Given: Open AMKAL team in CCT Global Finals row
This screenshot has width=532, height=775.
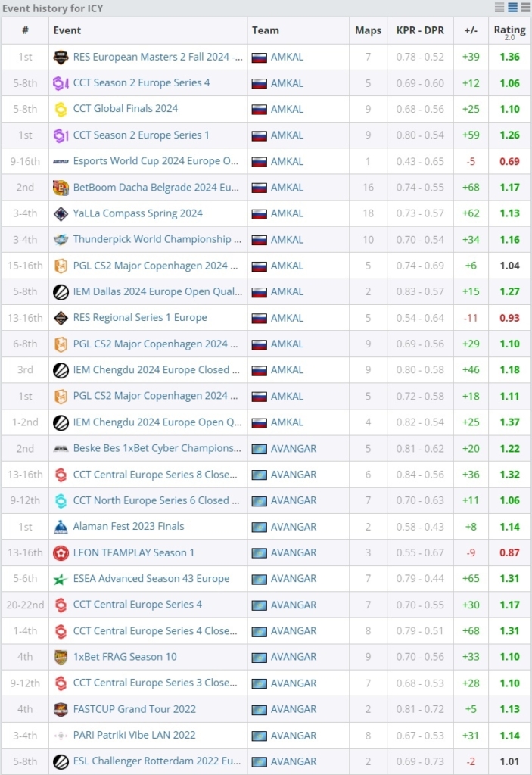Looking at the screenshot, I should point(287,109).
